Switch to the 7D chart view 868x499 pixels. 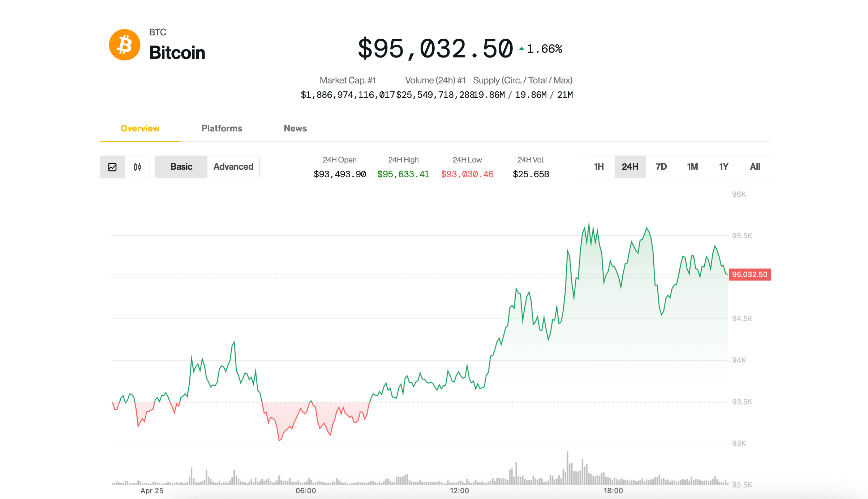[661, 166]
